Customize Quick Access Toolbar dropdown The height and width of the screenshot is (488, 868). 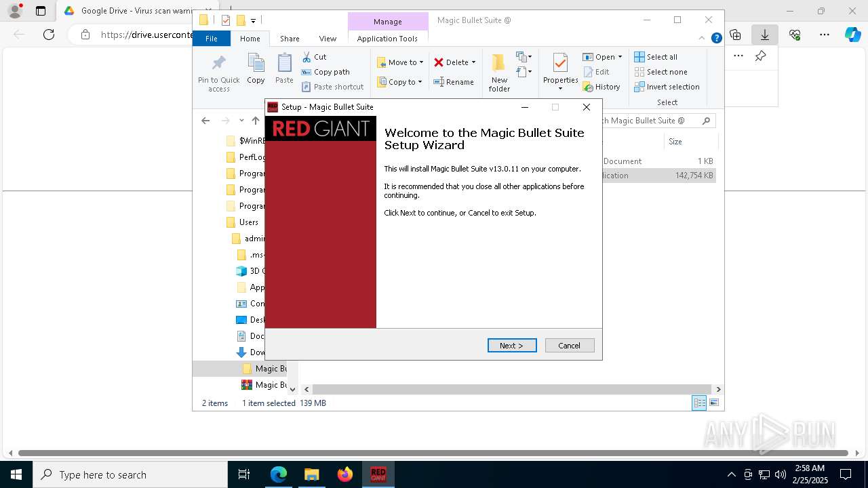point(253,20)
